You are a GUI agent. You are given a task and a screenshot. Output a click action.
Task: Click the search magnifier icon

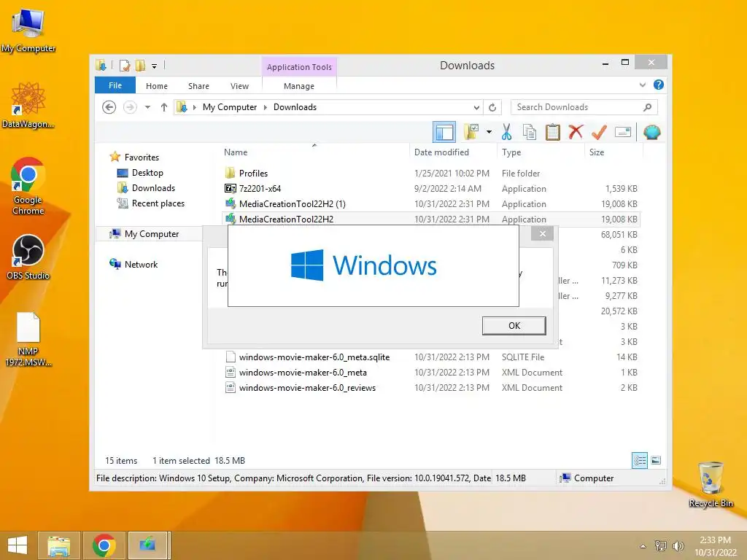[647, 107]
